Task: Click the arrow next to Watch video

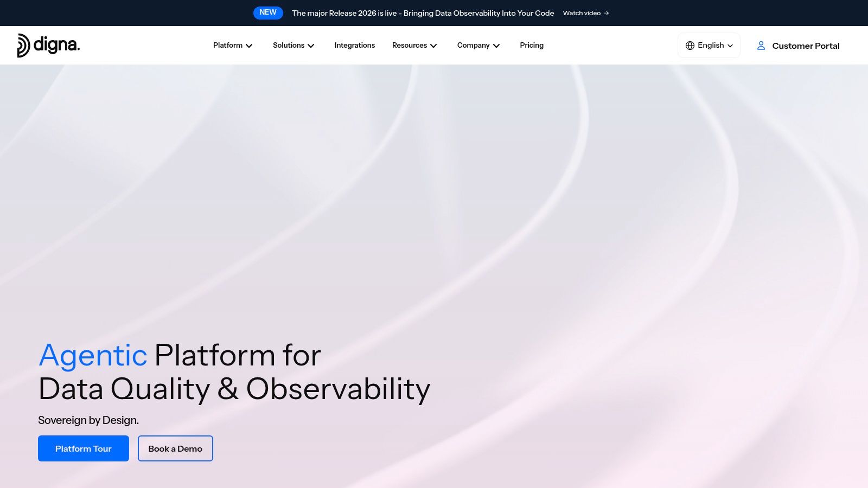Action: click(x=607, y=13)
